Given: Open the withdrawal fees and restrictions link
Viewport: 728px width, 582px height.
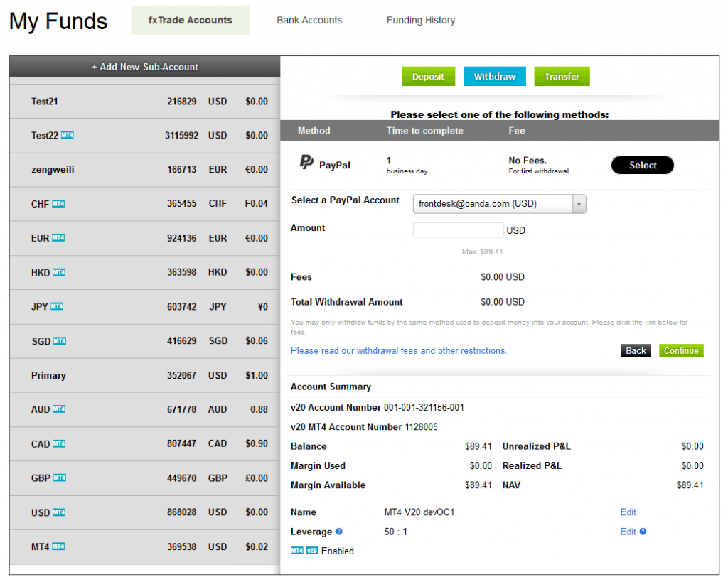Looking at the screenshot, I should click(x=400, y=350).
